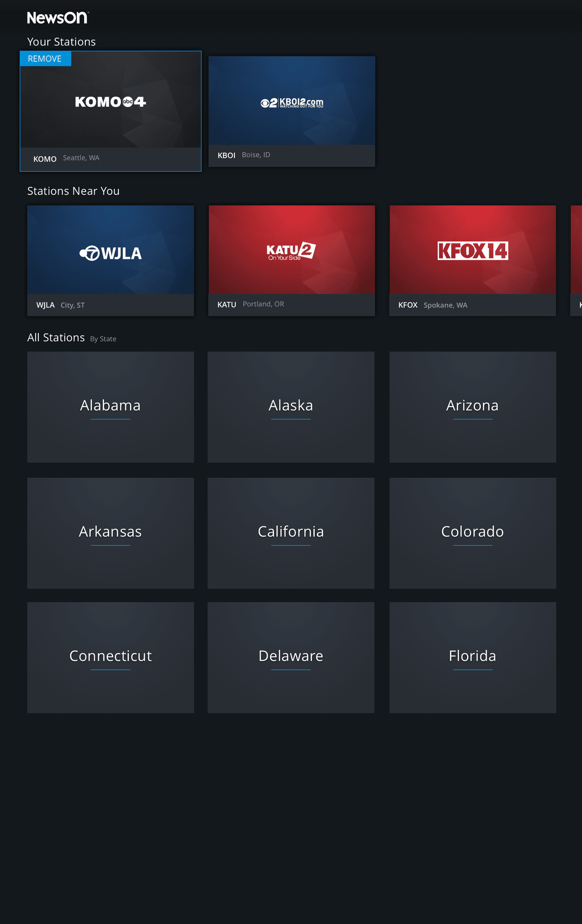Click the WJLA City, ST label
The height and width of the screenshot is (924, 582).
pyautogui.click(x=61, y=305)
